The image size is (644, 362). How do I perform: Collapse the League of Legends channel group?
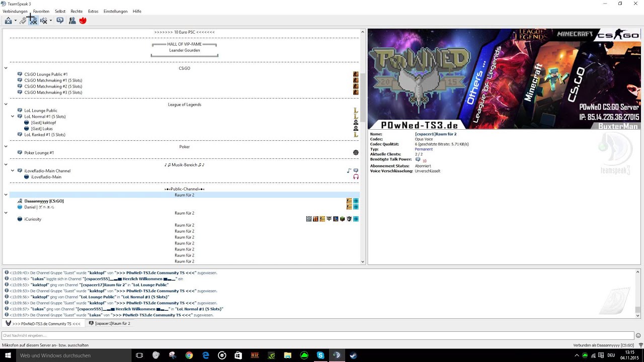(6, 105)
